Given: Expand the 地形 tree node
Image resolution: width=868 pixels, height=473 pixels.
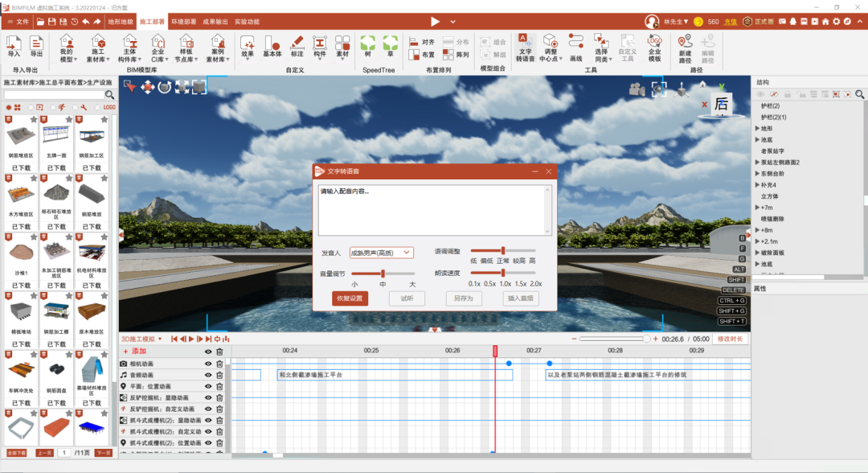Looking at the screenshot, I should [757, 129].
